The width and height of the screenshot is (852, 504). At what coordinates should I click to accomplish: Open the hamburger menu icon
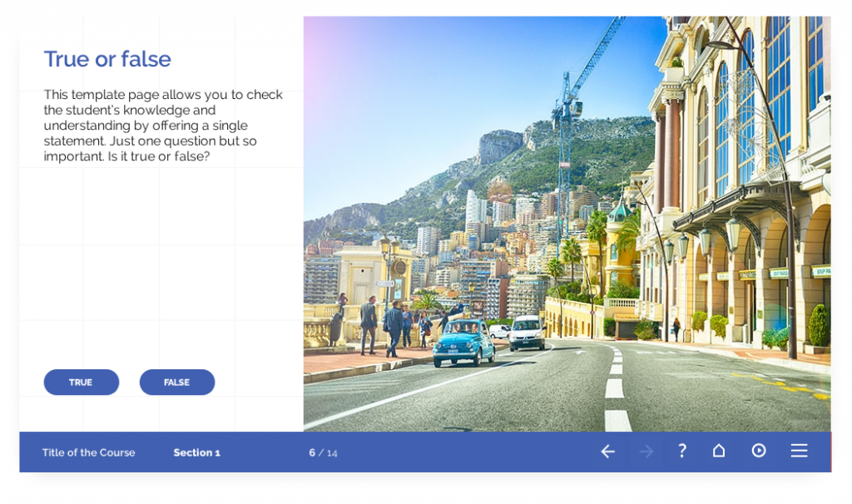click(x=799, y=451)
